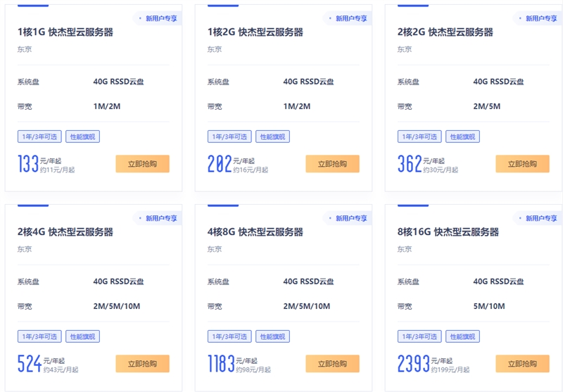Open the 4核8G 快杰型云服务器 title
Image resolution: width=563 pixels, height=392 pixels.
pyautogui.click(x=255, y=232)
